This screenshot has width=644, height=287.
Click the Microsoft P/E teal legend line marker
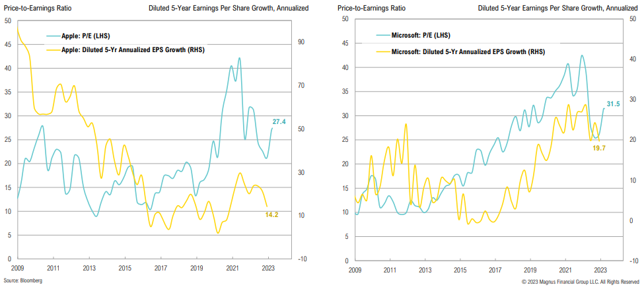tap(382, 35)
